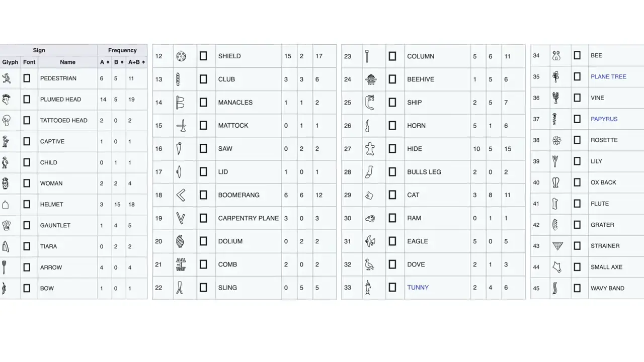The image size is (644, 362).
Task: Click the DOVE bird glyph
Action: [370, 264]
